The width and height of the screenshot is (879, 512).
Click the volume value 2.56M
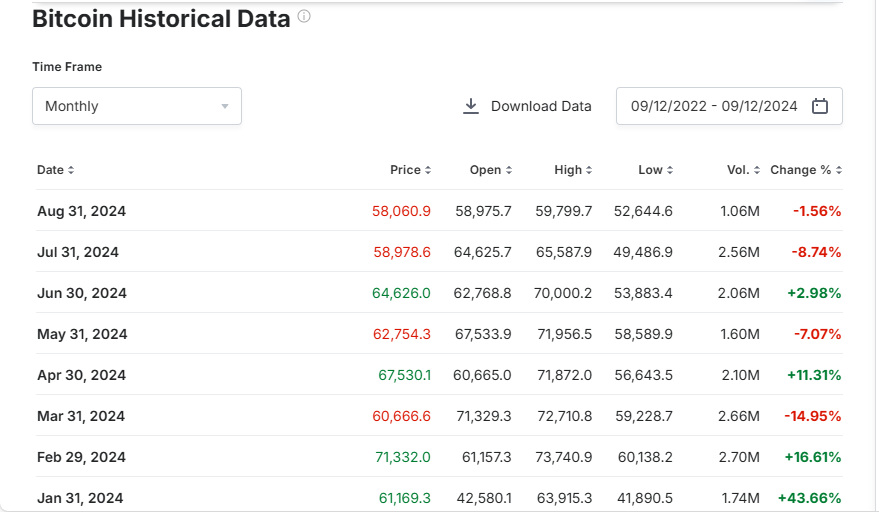coord(739,252)
